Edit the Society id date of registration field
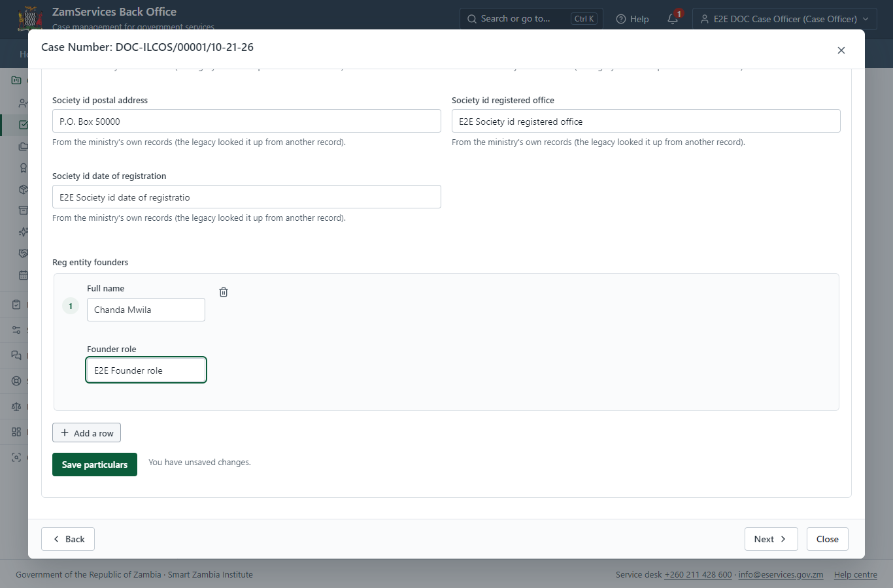This screenshot has height=588, width=893. [246, 197]
